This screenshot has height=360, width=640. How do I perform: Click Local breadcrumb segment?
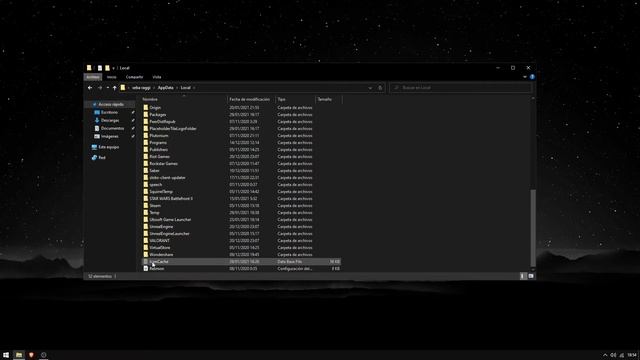[x=186, y=88]
